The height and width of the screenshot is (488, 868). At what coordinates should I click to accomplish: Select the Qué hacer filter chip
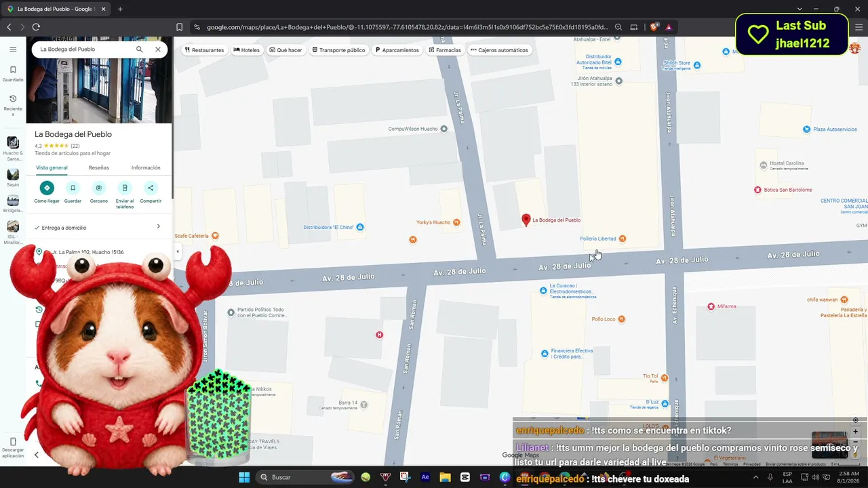click(x=285, y=50)
